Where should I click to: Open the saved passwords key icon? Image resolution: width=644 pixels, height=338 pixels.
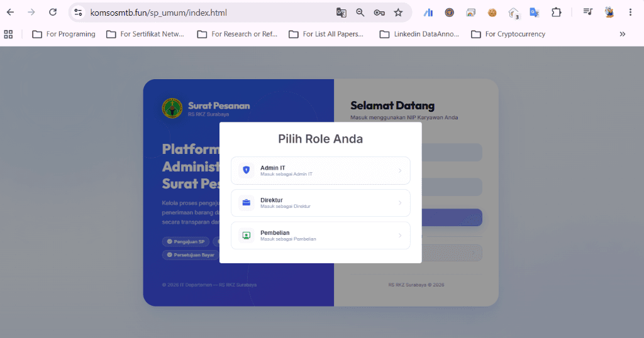point(379,13)
